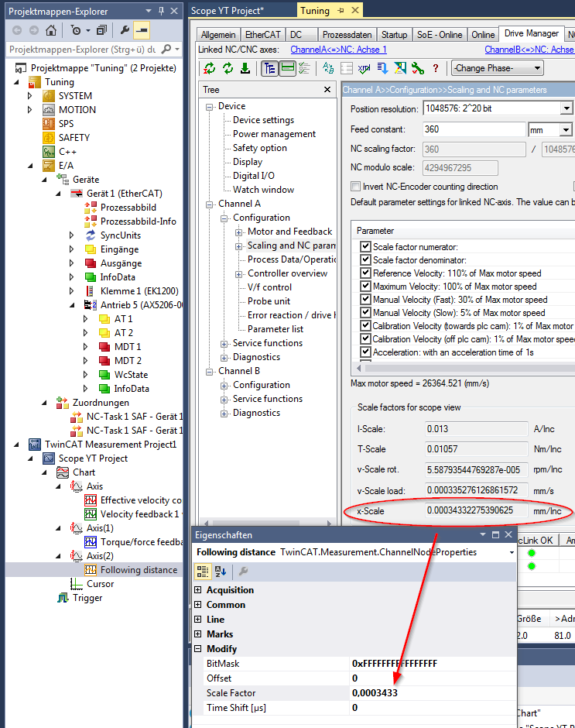Open the Feed constant unit mm dropdown

click(565, 129)
